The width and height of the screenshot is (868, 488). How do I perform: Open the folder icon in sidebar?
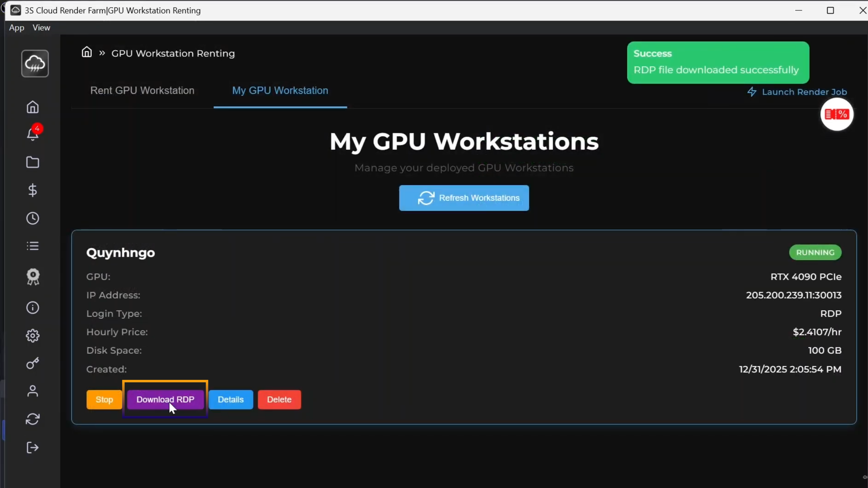[x=33, y=162]
